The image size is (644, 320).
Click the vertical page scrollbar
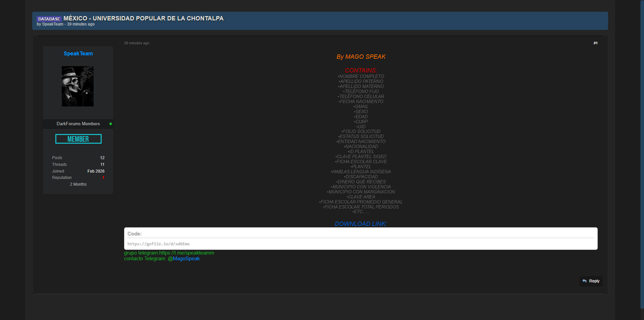642,154
